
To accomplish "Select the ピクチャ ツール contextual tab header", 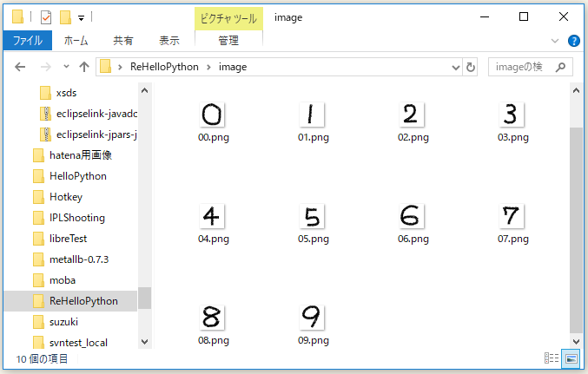I will 228,18.
